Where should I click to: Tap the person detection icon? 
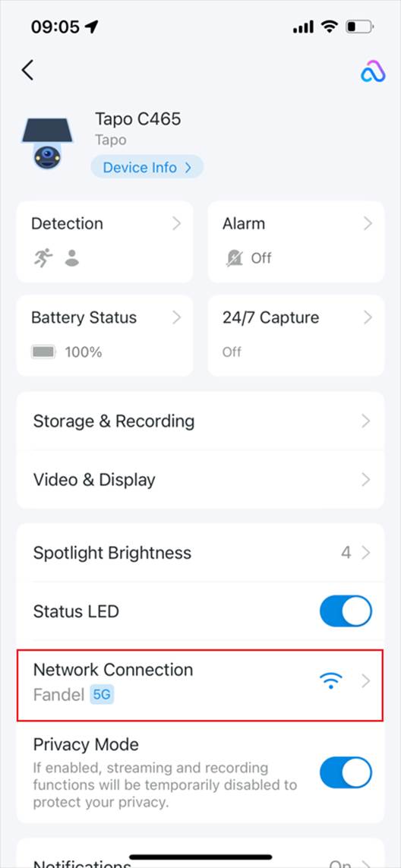(71, 258)
